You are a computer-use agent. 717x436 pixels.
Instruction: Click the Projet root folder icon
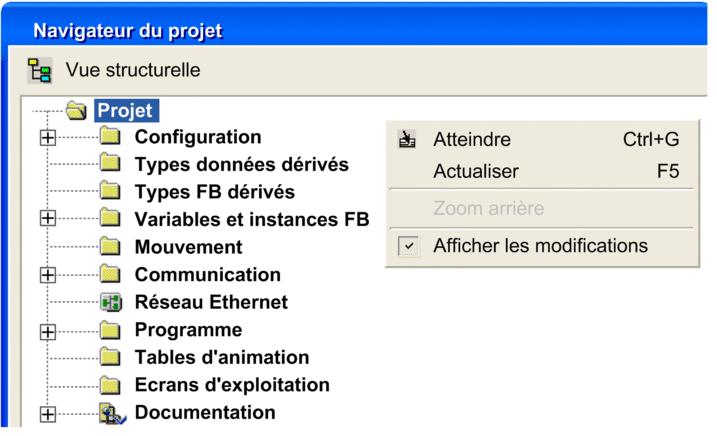point(76,110)
